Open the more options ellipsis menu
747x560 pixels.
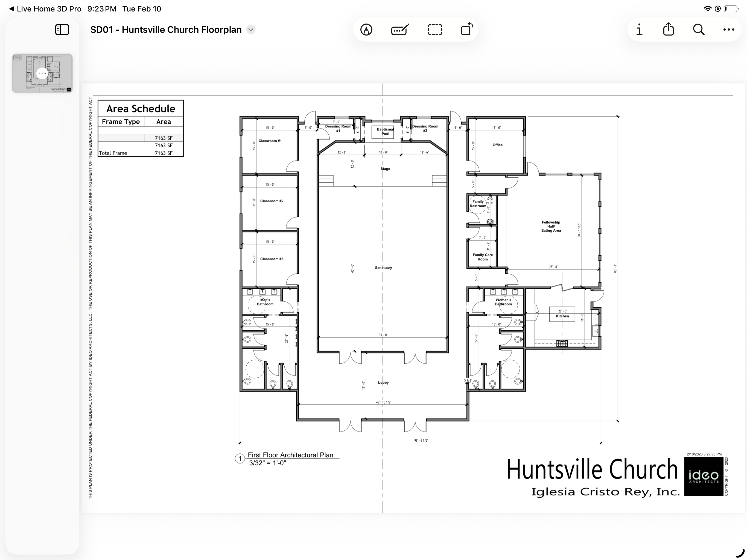pyautogui.click(x=728, y=30)
